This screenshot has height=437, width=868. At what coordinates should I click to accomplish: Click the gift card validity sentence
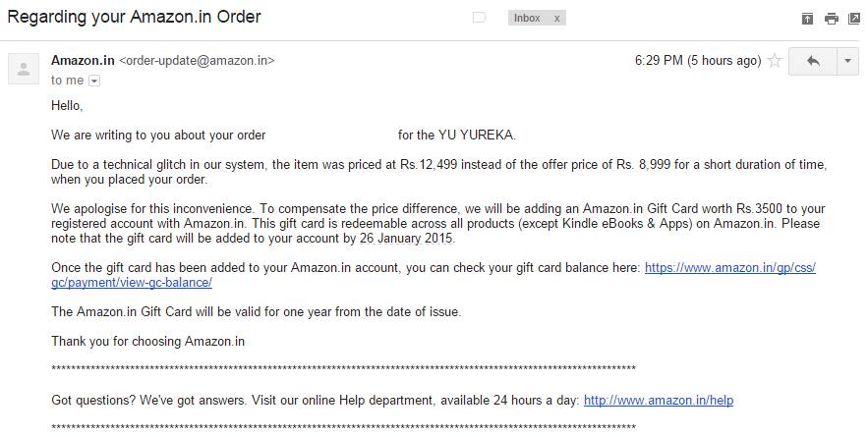tap(256, 311)
